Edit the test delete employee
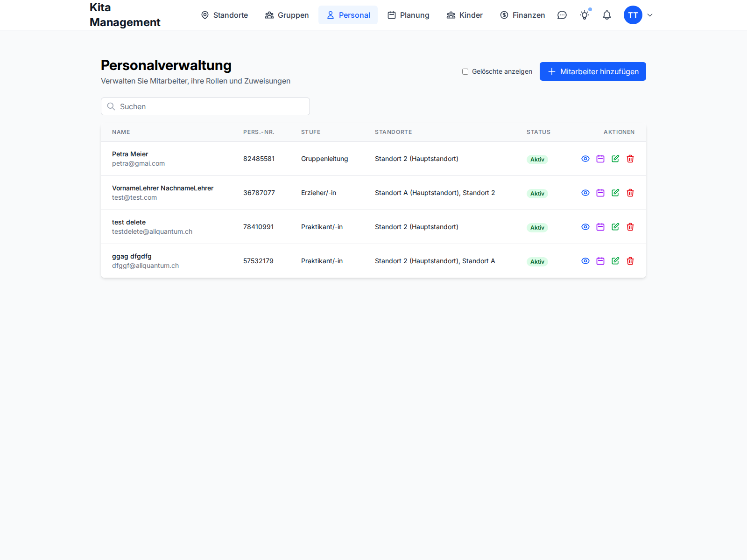747x560 pixels. pyautogui.click(x=615, y=227)
